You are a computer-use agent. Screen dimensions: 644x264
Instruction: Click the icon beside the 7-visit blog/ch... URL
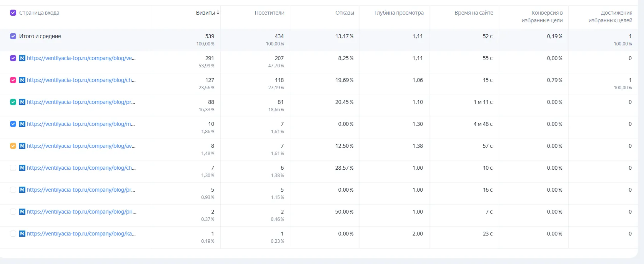point(22,168)
